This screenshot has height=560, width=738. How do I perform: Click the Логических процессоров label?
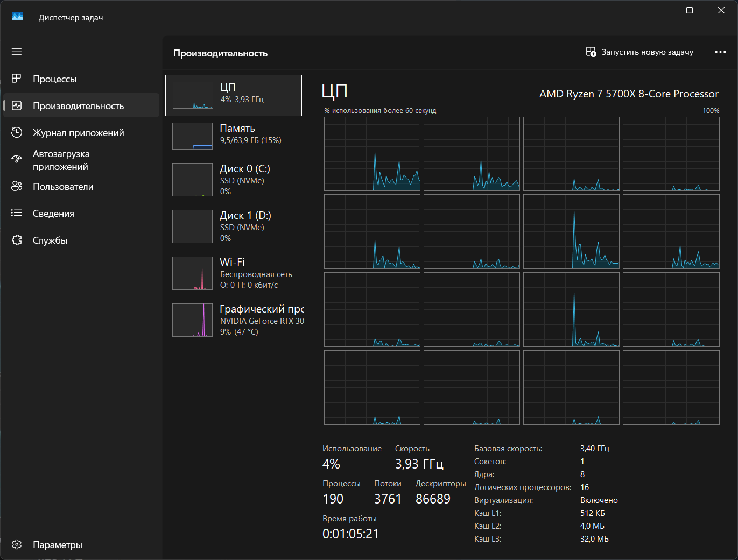[523, 487]
